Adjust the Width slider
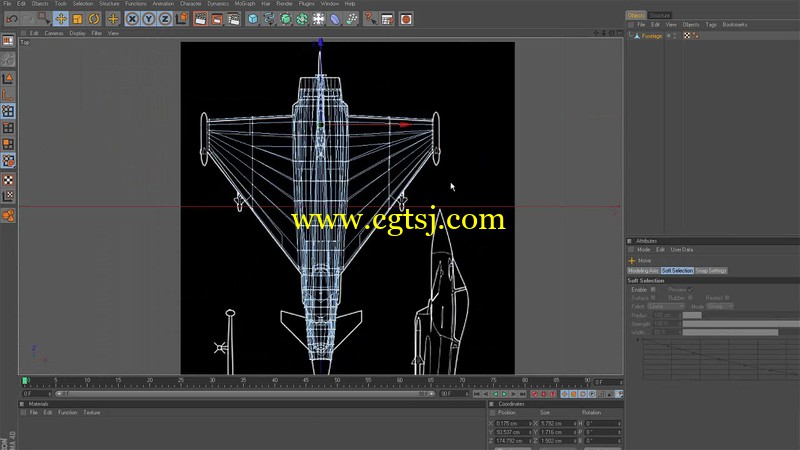Image resolution: width=800 pixels, height=450 pixels. tap(741, 333)
